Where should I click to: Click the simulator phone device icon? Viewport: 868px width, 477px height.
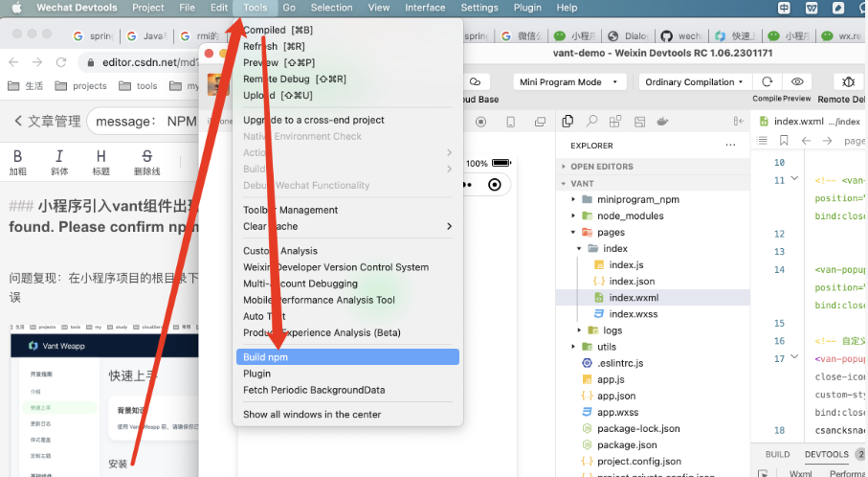[511, 122]
